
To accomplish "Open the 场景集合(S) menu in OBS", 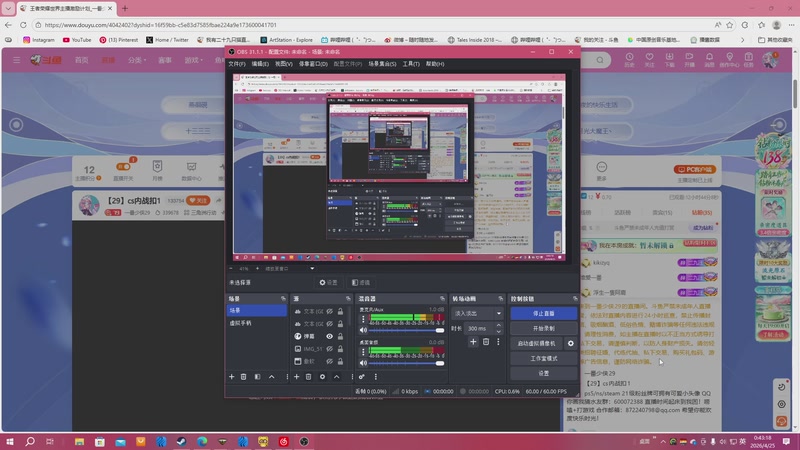I will (x=382, y=64).
